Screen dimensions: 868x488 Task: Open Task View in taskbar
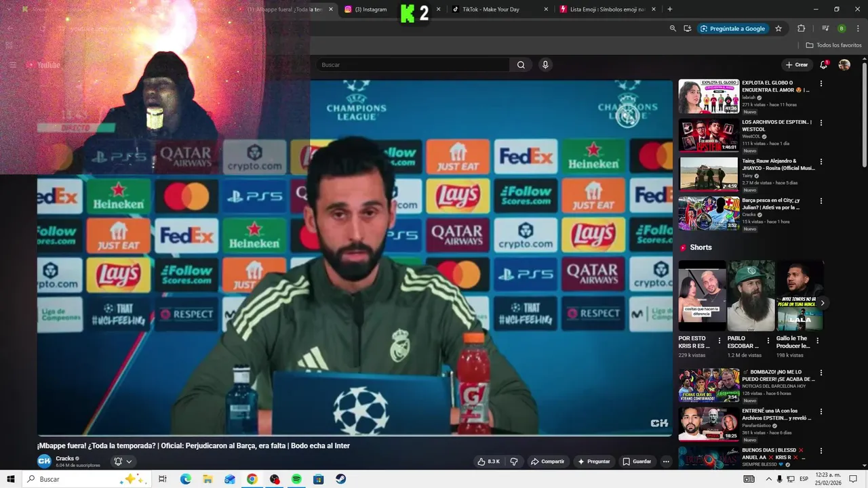[x=163, y=479]
